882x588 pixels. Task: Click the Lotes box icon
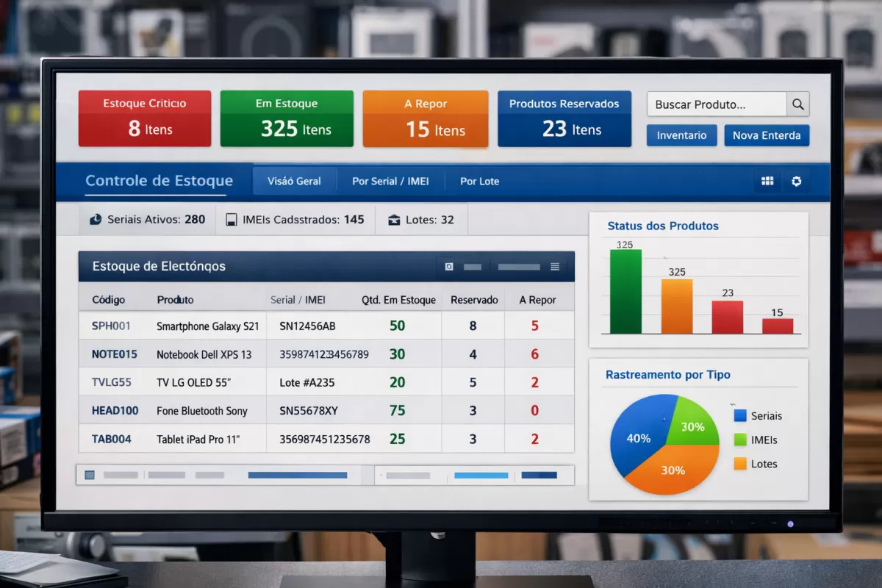coord(393,220)
